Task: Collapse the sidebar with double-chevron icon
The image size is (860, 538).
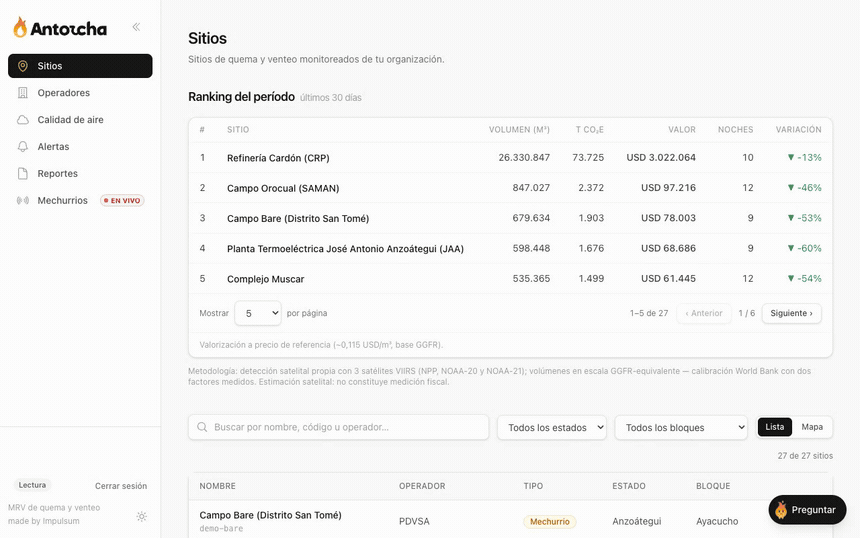Action: pyautogui.click(x=136, y=27)
